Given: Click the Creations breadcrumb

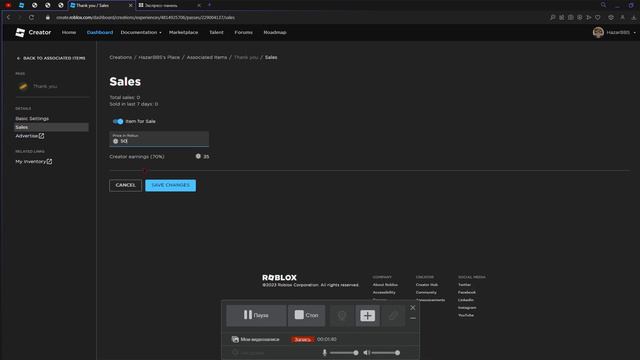Looking at the screenshot, I should (120, 58).
